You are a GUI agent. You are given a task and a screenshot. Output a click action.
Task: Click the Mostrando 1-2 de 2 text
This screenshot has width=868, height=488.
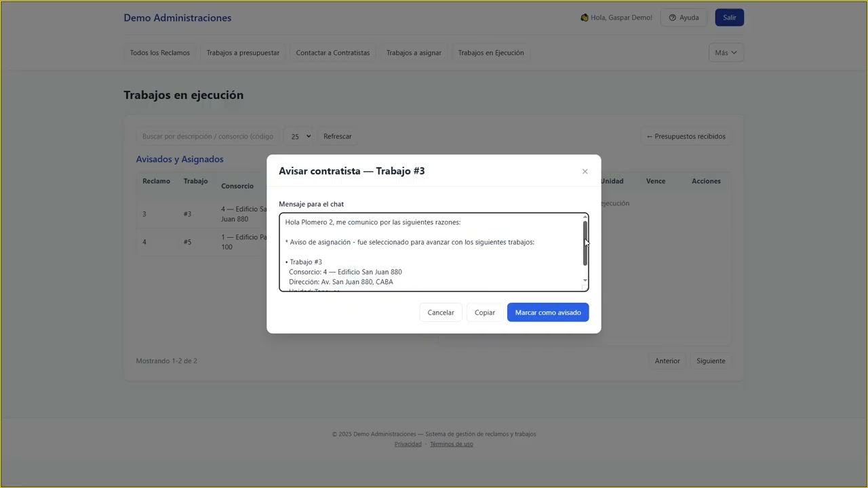[167, 361]
